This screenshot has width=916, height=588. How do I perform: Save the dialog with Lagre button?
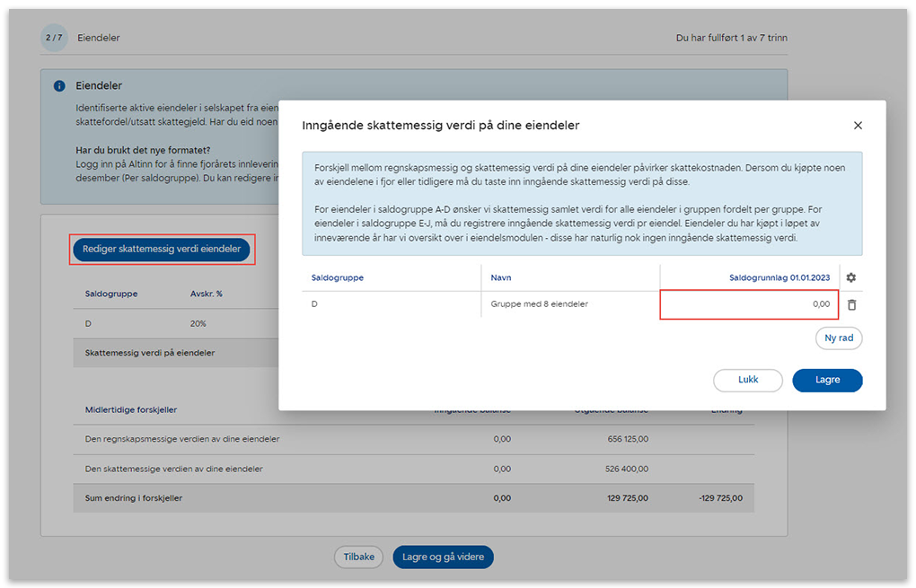click(x=826, y=380)
